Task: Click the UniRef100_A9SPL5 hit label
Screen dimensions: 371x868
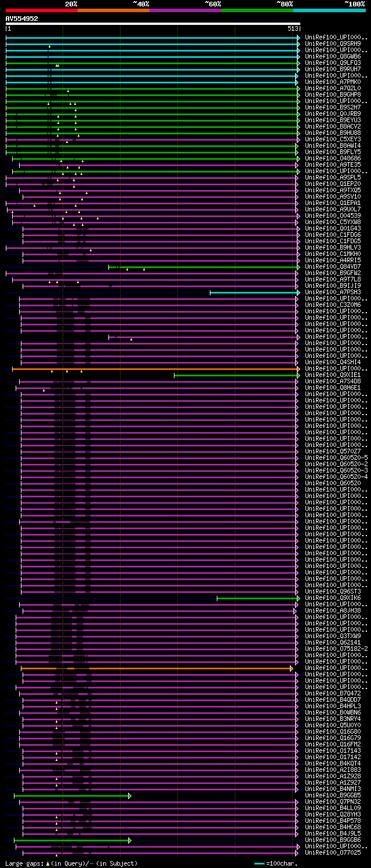Action: coord(333,177)
